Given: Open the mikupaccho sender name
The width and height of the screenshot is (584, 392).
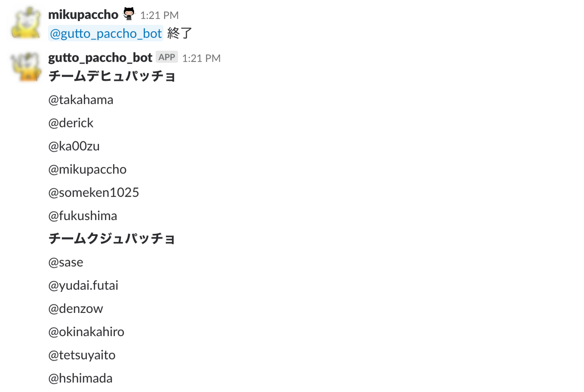Looking at the screenshot, I should click(83, 15).
